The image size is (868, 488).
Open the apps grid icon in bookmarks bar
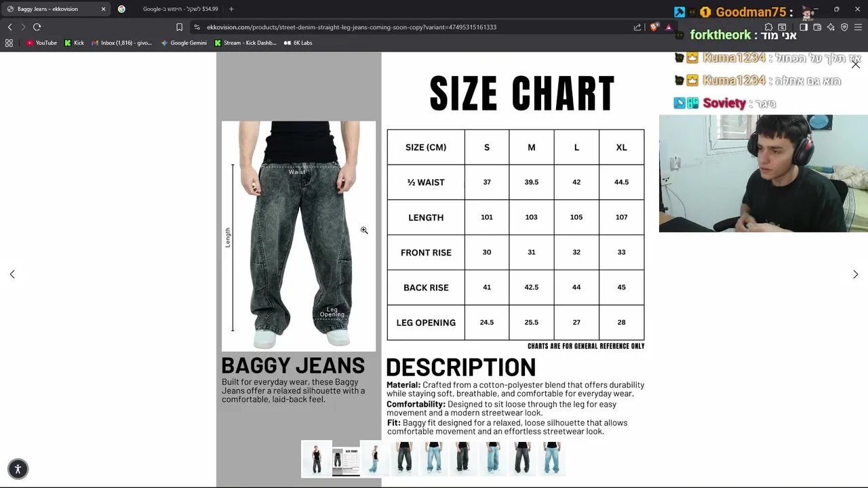click(x=9, y=43)
